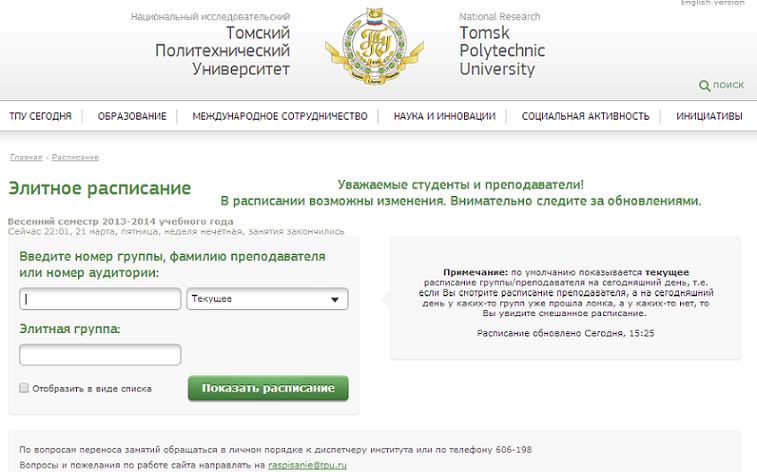The image size is (757, 472).
Task: Focus the group number input field
Action: (100, 299)
